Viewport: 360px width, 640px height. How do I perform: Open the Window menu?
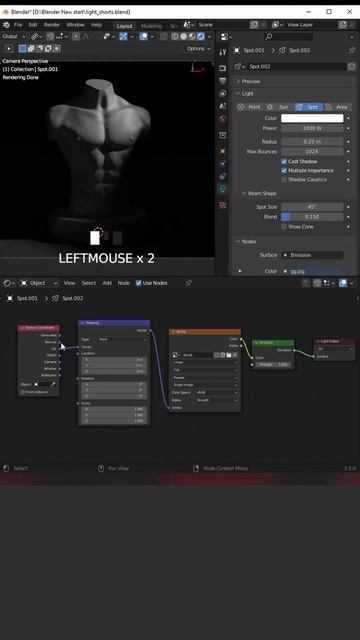(x=76, y=25)
